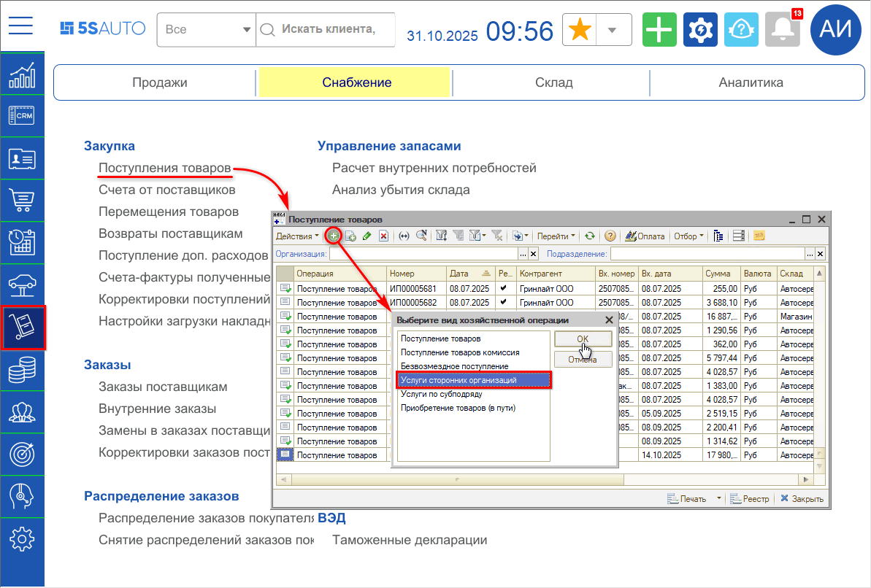Open the car service lift sidebar icon
Image resolution: width=871 pixels, height=588 pixels.
(22, 283)
